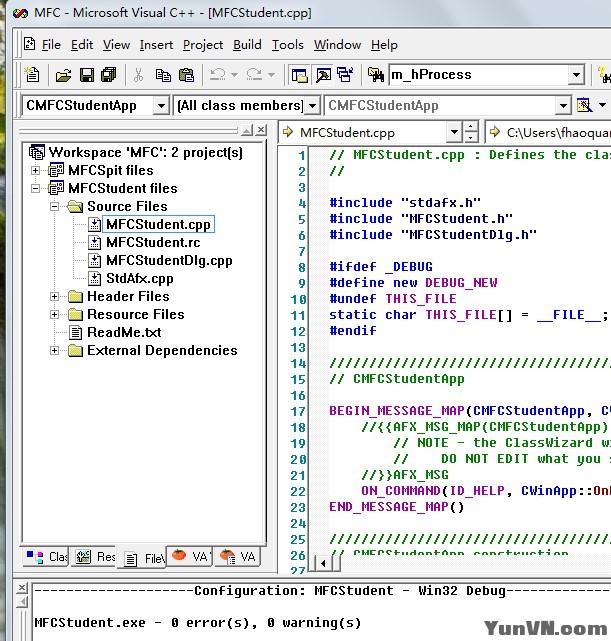Screen dimensions: 611x641
Task: Open the File menu
Action: pos(51,45)
